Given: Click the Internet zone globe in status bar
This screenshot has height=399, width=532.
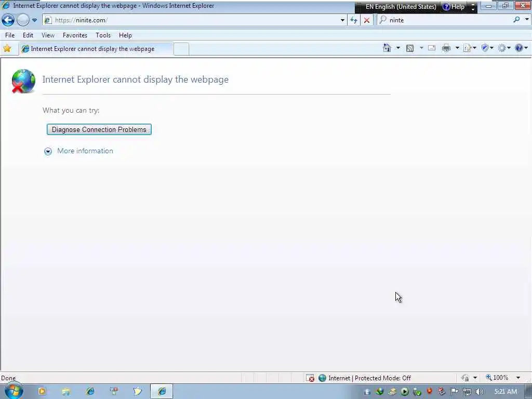Looking at the screenshot, I should click(322, 378).
